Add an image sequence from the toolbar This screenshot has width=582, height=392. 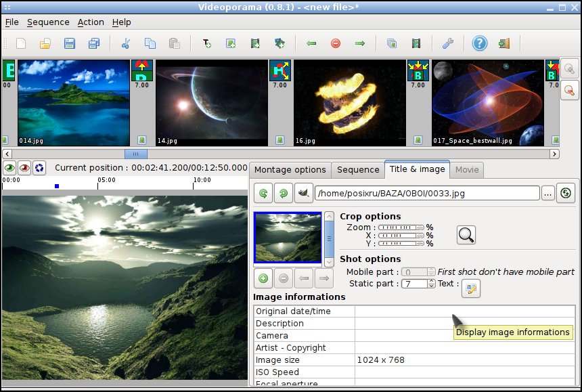[x=231, y=43]
